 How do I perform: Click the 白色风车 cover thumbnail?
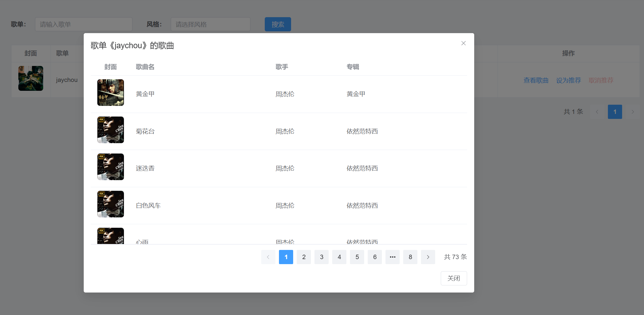pyautogui.click(x=110, y=204)
